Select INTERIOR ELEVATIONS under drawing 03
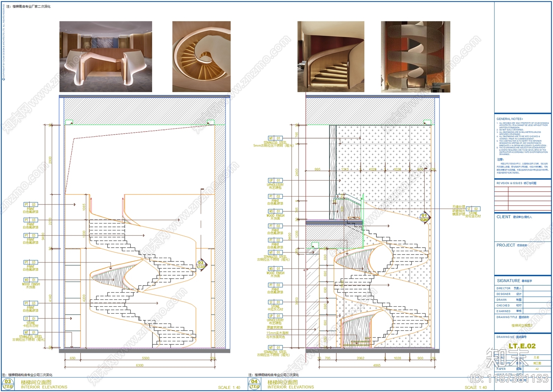This screenshot has width=553, height=392. point(44,387)
